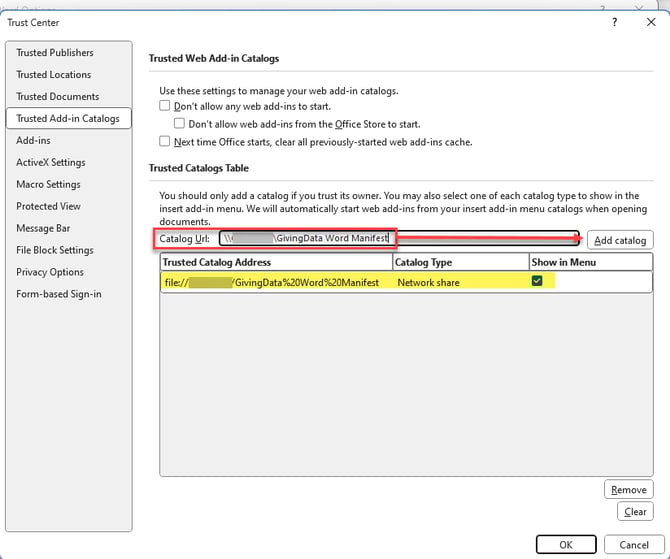Go to Add-ins settings
The height and width of the screenshot is (559, 670).
33,141
